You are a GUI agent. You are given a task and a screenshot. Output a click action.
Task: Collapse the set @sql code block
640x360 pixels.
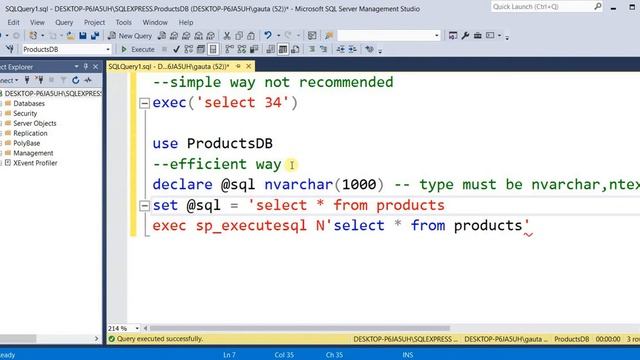pyautogui.click(x=144, y=205)
